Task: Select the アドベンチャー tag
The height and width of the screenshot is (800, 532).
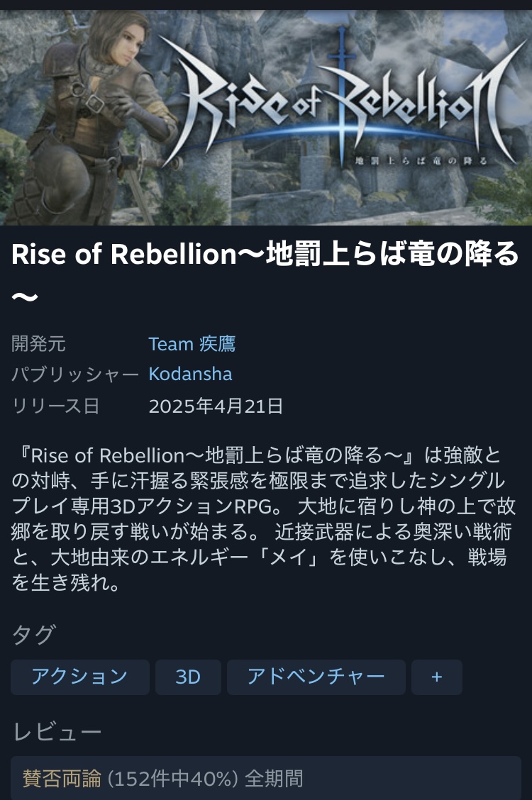Action: tap(316, 677)
